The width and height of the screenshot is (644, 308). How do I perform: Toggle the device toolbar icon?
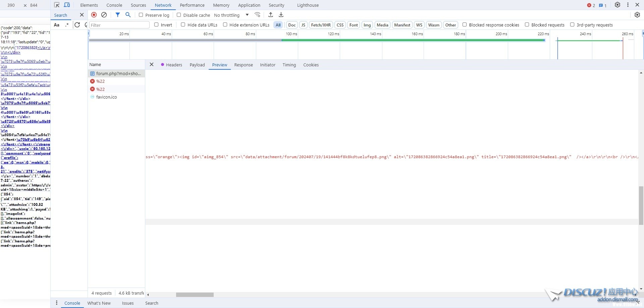[x=67, y=5]
